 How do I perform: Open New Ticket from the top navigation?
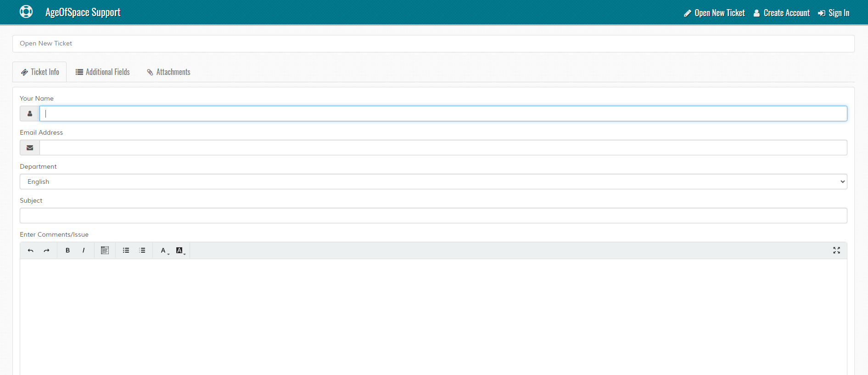[714, 13]
